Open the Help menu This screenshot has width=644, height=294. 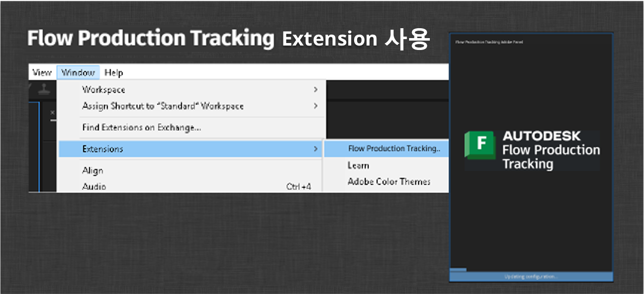point(114,73)
